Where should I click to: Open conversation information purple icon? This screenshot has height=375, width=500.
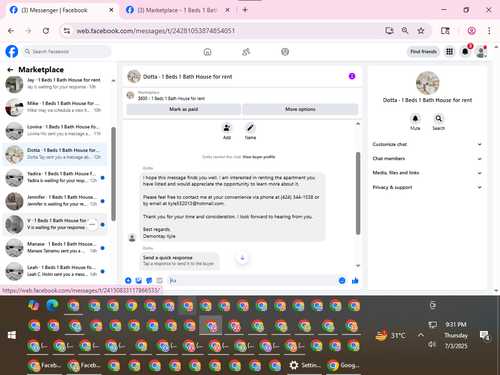[x=352, y=76]
